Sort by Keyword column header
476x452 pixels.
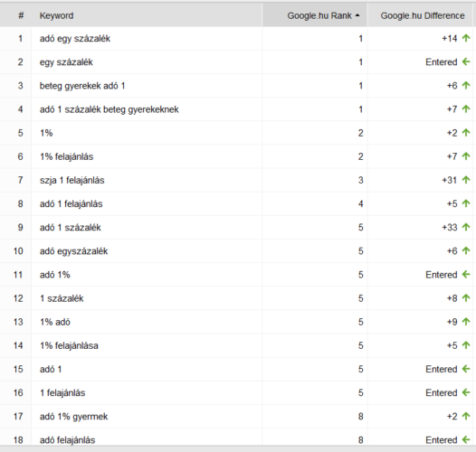(56, 15)
